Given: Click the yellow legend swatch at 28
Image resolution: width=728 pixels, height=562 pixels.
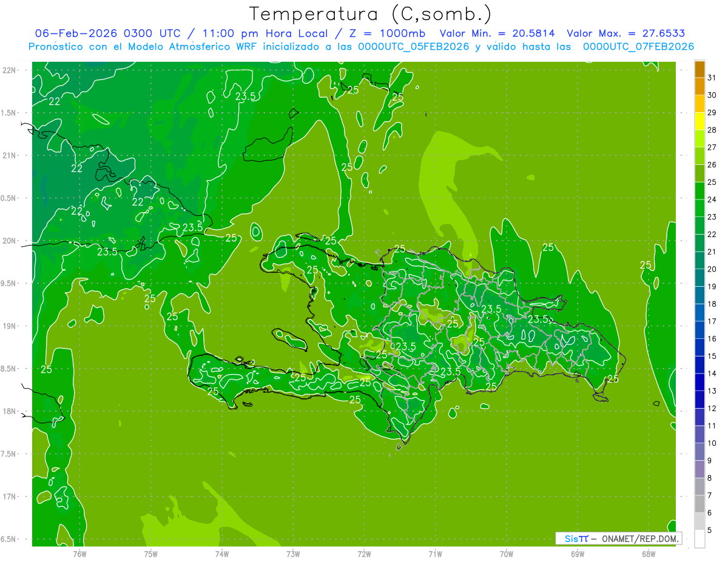Looking at the screenshot, I should pos(699,122).
